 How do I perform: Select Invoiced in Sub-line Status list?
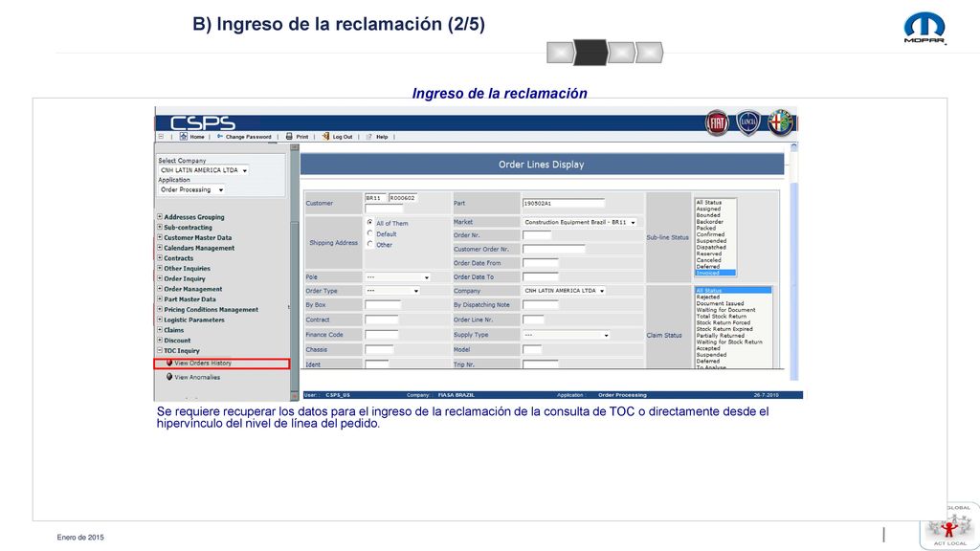click(715, 273)
